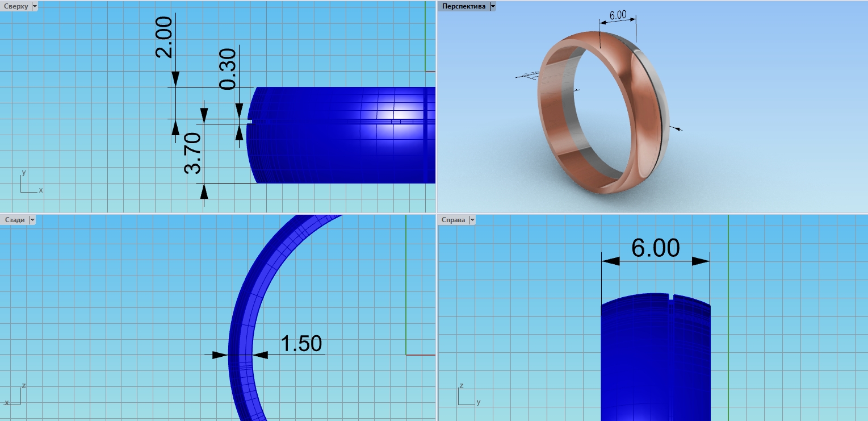Expand the Сзади viewport menu arrow
Screen dimensions: 868x421
point(32,220)
